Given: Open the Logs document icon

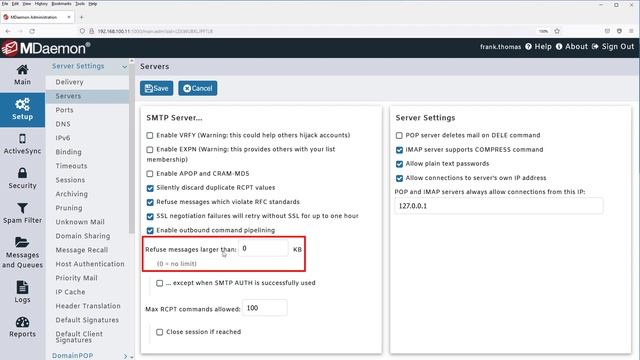Looking at the screenshot, I should [x=22, y=287].
